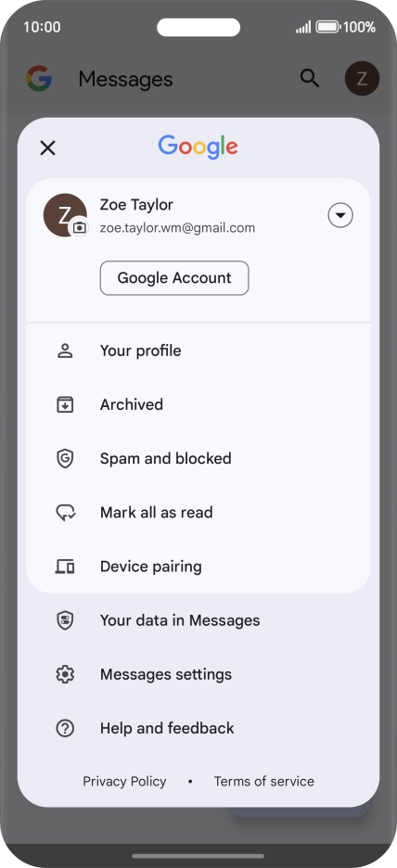Tap the camera badge on profile photo
The image size is (397, 868).
(x=81, y=227)
